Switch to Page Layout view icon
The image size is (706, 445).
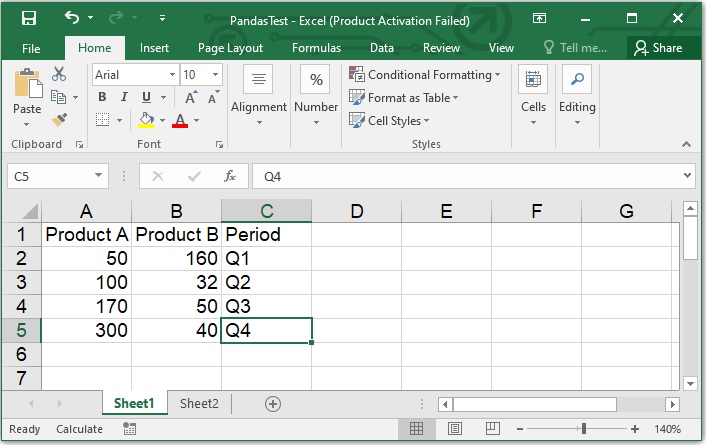[x=453, y=429]
